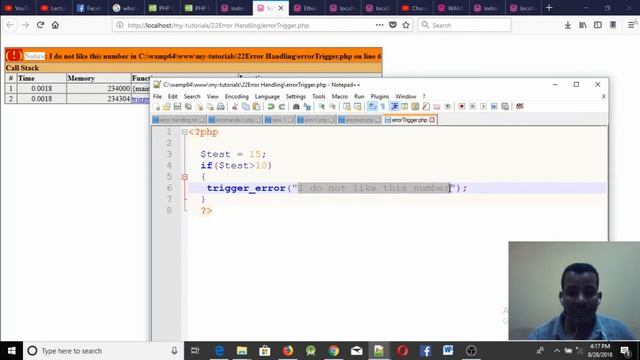This screenshot has height=360, width=640.
Task: Click New file icon in Notepad++ toolbar
Action: pyautogui.click(x=156, y=107)
